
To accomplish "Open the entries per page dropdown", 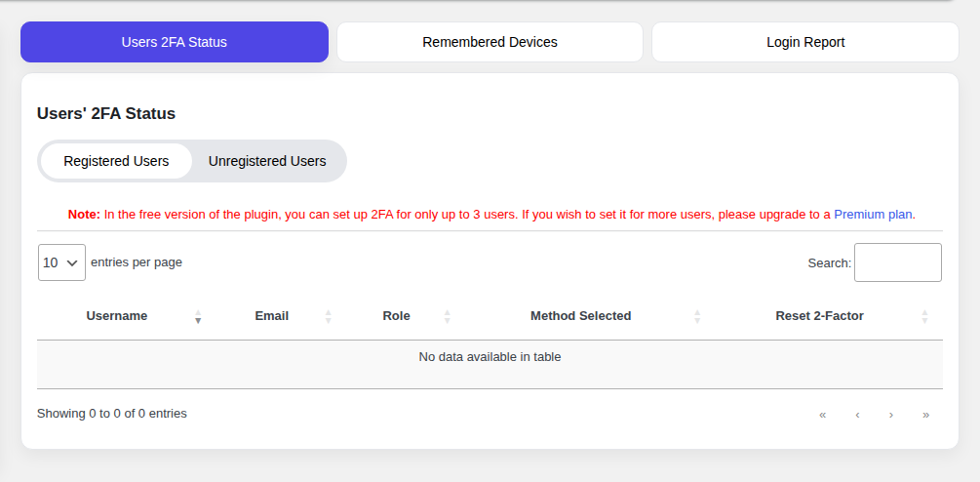I will (61, 262).
